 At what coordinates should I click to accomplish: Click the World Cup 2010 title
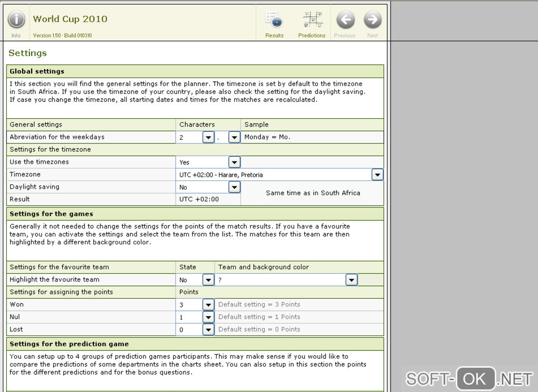[70, 19]
